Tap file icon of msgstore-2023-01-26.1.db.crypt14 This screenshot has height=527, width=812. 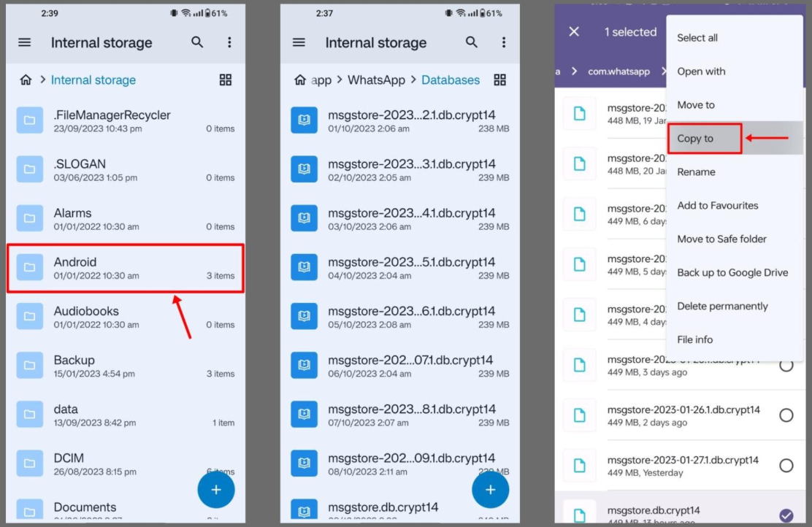tap(580, 415)
